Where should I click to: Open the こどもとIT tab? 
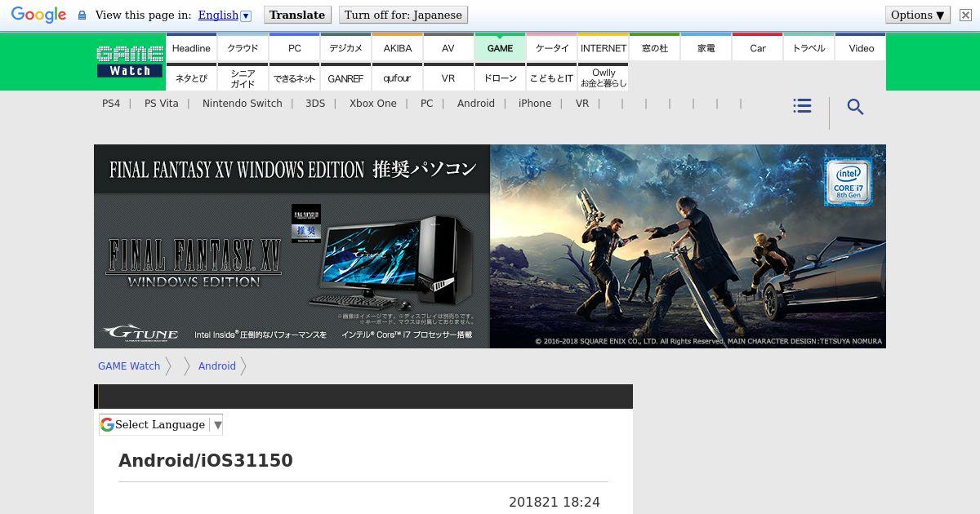pos(551,78)
